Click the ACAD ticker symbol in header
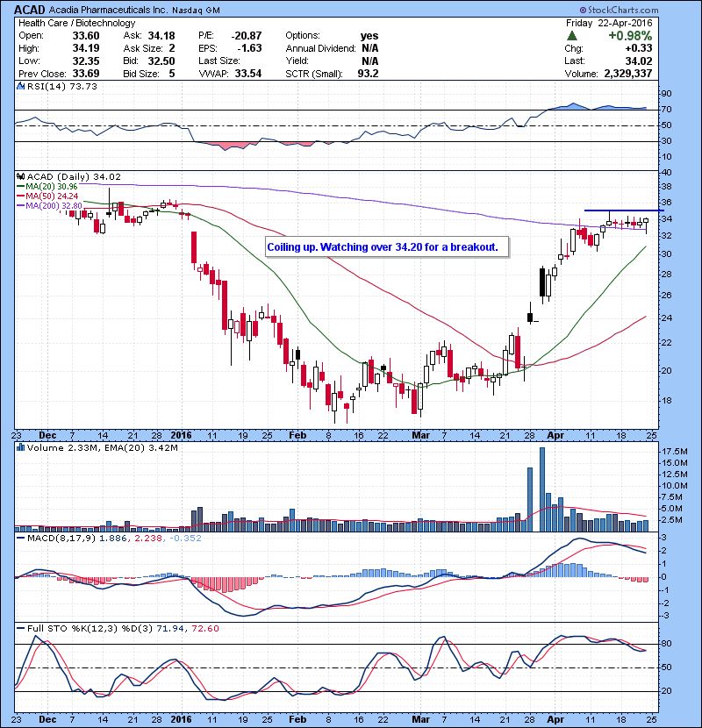702x728 pixels. 30,10
